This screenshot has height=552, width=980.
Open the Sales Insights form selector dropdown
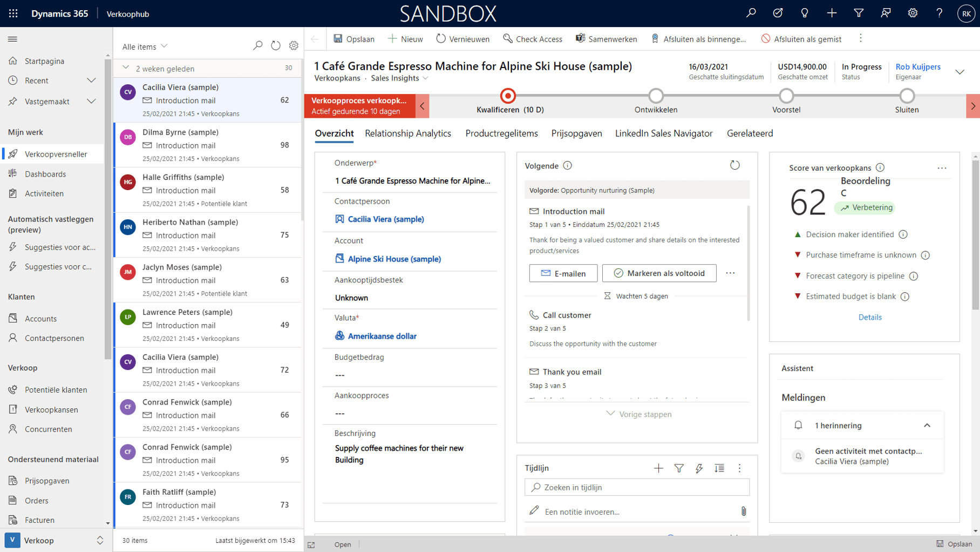pos(400,78)
